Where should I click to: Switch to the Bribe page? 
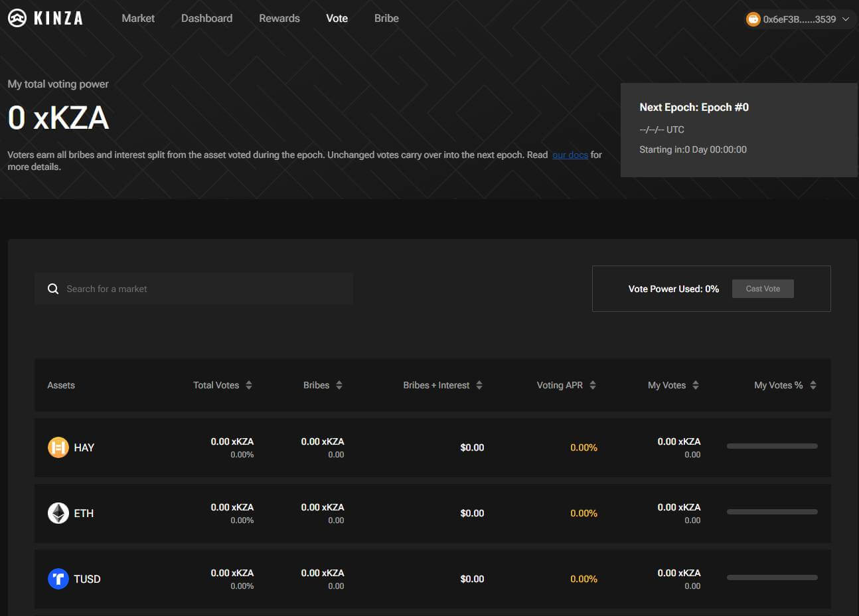386,19
